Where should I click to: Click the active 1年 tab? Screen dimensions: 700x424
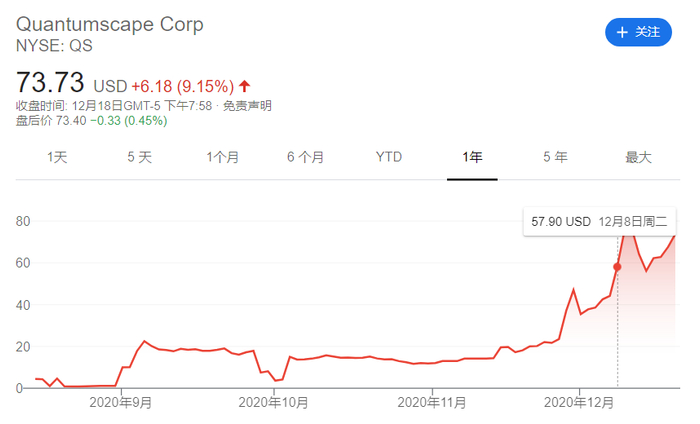[472, 157]
